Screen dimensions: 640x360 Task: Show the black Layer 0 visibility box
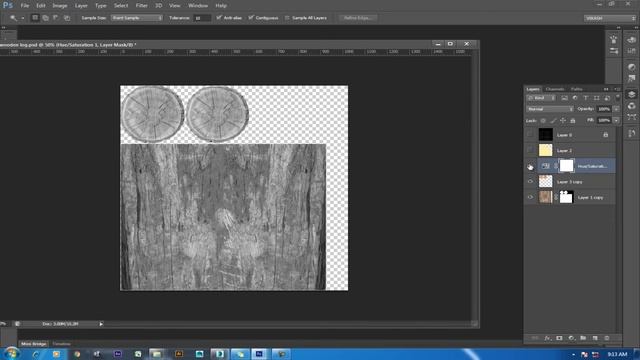[x=530, y=134]
